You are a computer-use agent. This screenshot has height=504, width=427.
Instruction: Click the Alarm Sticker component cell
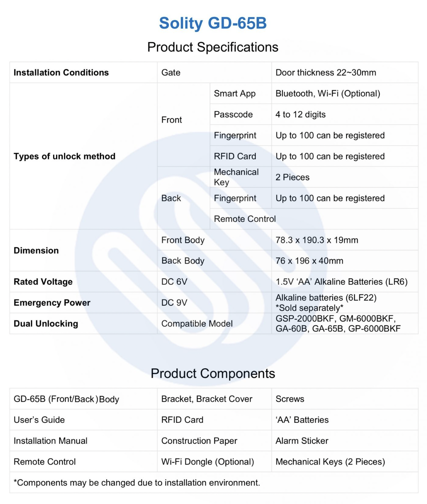coord(302,441)
